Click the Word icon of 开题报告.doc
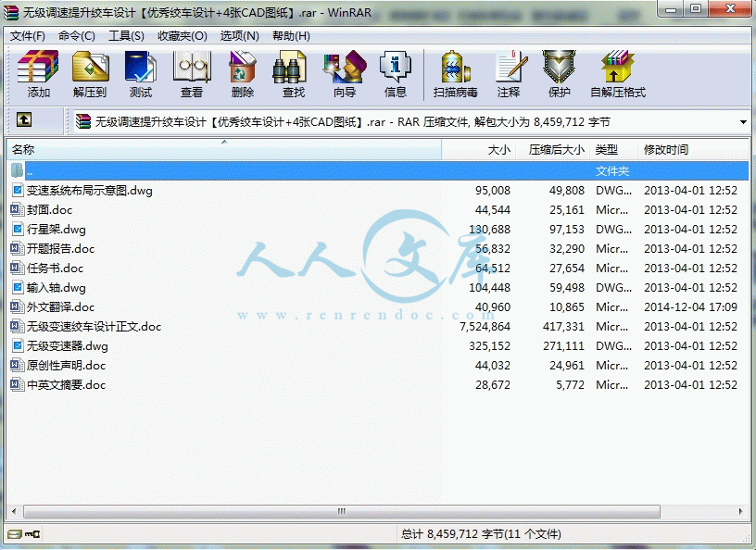Image resolution: width=756 pixels, height=550 pixels. [x=18, y=249]
